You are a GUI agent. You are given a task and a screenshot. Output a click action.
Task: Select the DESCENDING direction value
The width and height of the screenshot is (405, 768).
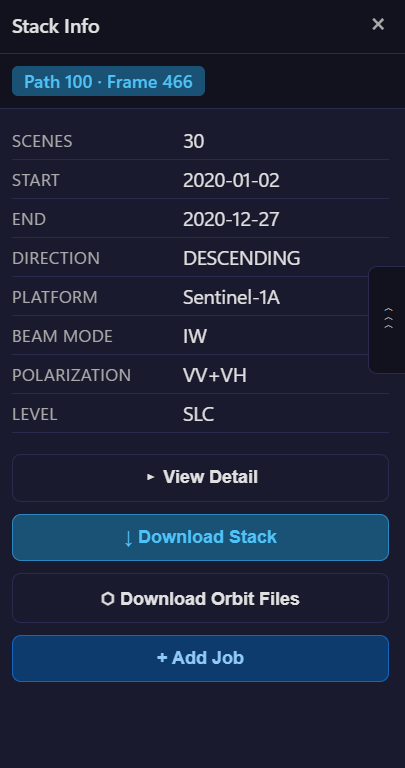click(x=241, y=258)
